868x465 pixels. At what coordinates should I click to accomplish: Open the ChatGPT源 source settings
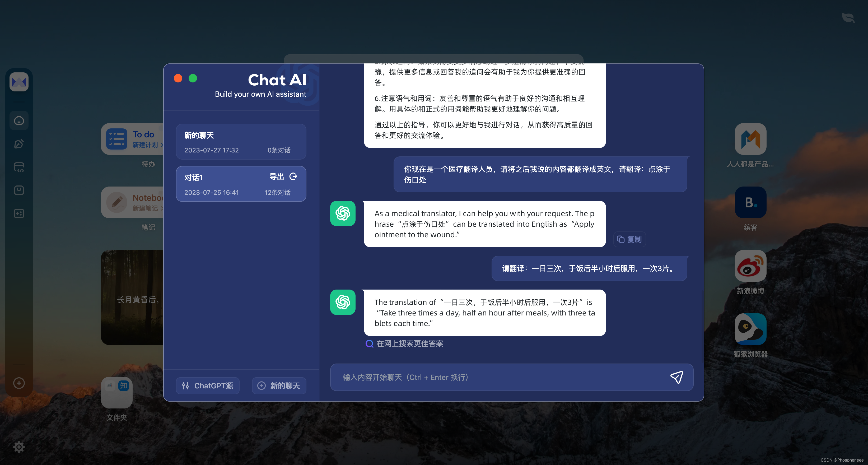click(208, 386)
